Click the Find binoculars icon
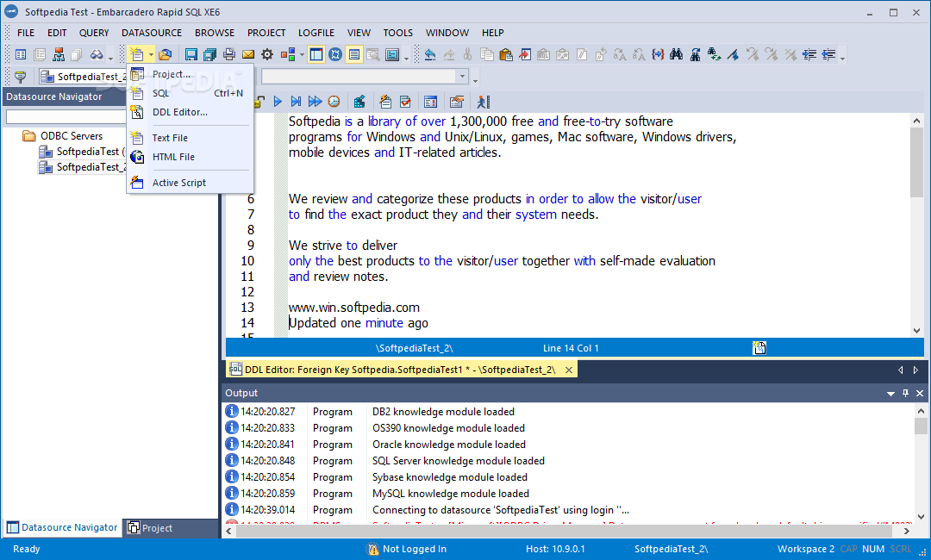The width and height of the screenshot is (931, 560). pos(677,54)
